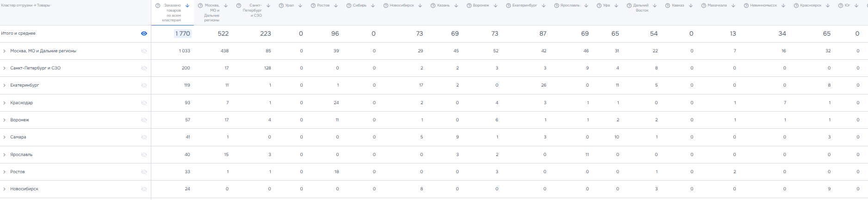868x200 pixels.
Task: Toggle visibility of Новосибирск row
Action: tap(144, 189)
